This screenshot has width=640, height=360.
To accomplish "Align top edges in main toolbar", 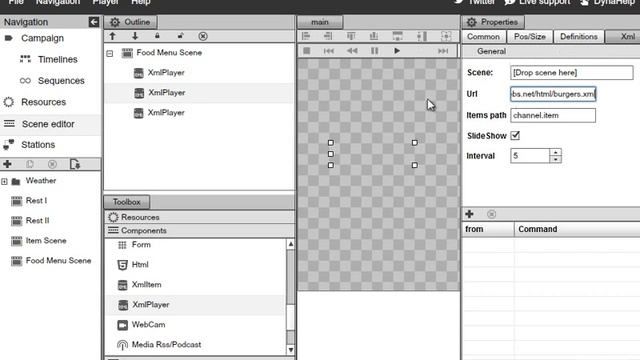I will click(351, 36).
